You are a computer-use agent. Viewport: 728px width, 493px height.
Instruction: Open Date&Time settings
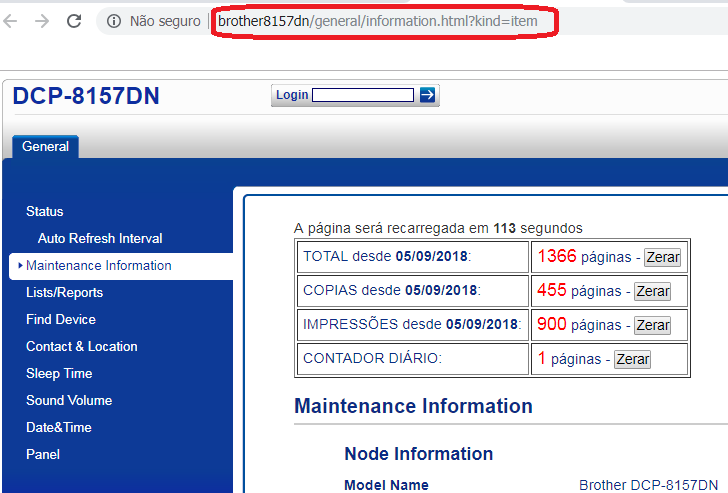tap(59, 427)
